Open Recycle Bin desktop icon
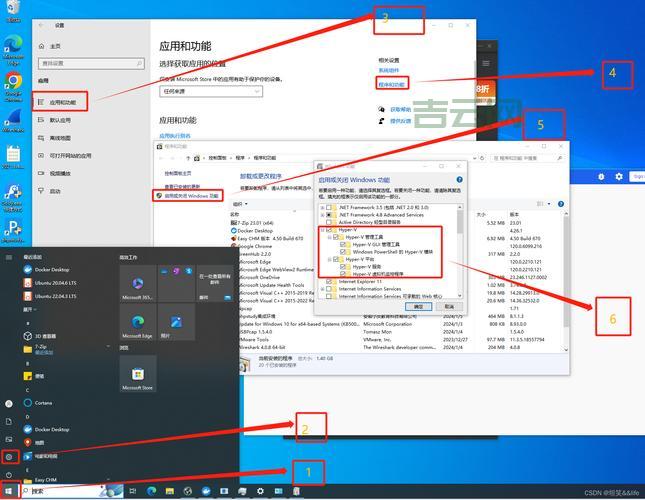The height and width of the screenshot is (500, 645). pyautogui.click(x=13, y=10)
